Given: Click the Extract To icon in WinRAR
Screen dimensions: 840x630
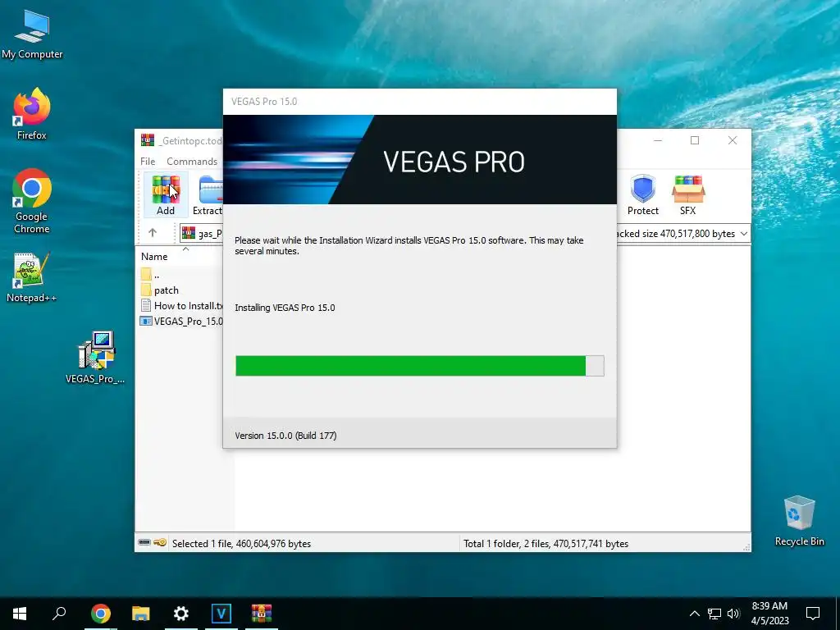Looking at the screenshot, I should point(209,195).
